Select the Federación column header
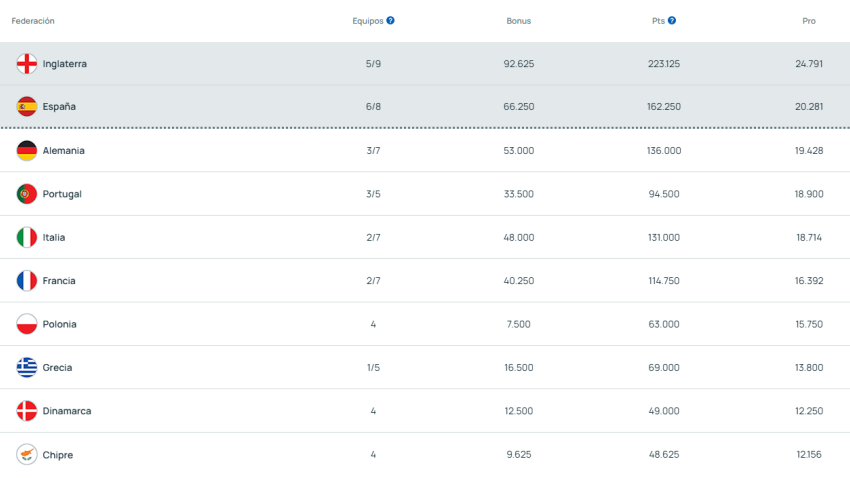This screenshot has height=478, width=850. click(x=33, y=21)
